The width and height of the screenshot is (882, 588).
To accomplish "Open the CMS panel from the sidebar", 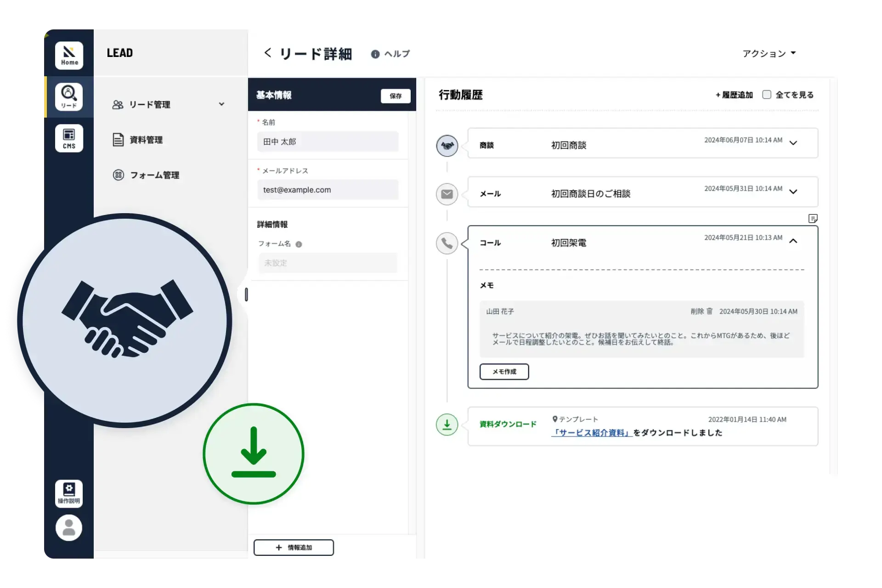I will (68, 138).
